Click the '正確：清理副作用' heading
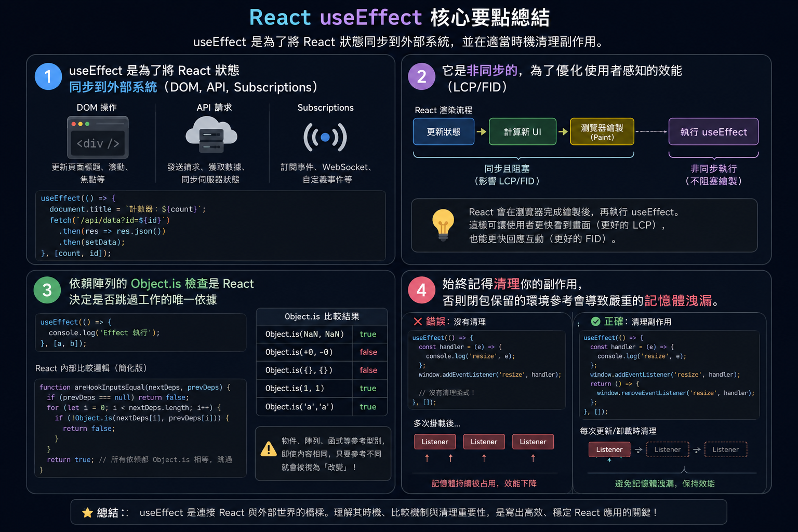The image size is (798, 532). coord(637,322)
